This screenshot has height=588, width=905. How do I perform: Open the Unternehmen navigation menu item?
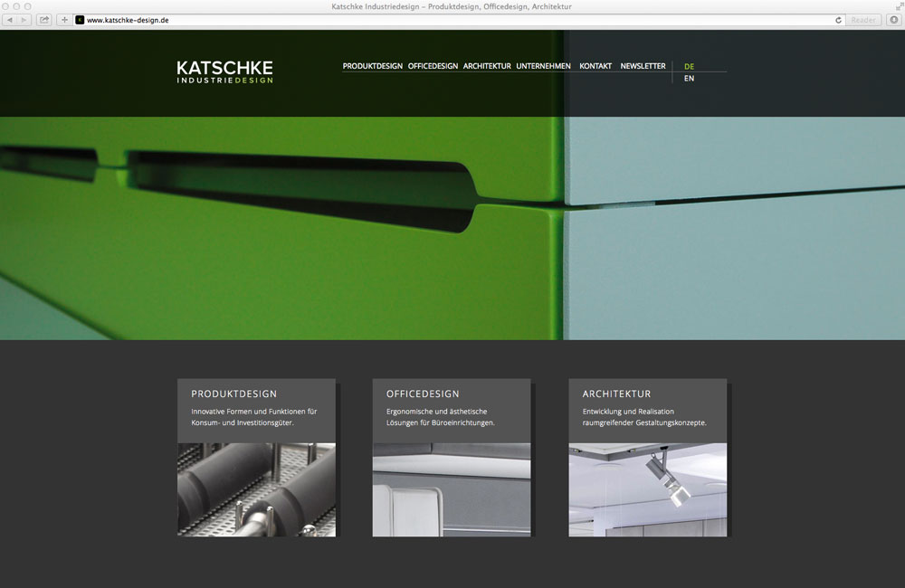(543, 66)
